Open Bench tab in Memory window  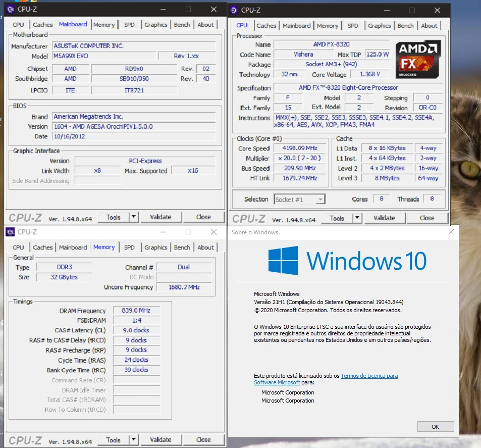pyautogui.click(x=182, y=247)
